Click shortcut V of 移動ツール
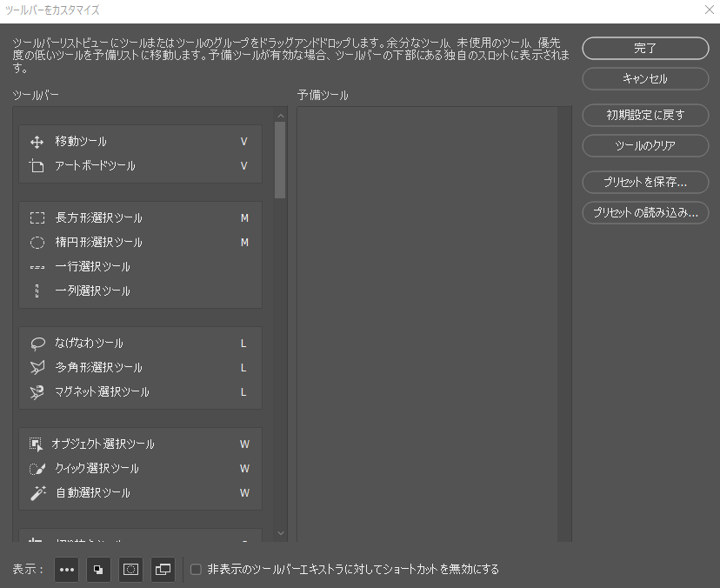Screen dimensions: 720x588 coord(243,142)
